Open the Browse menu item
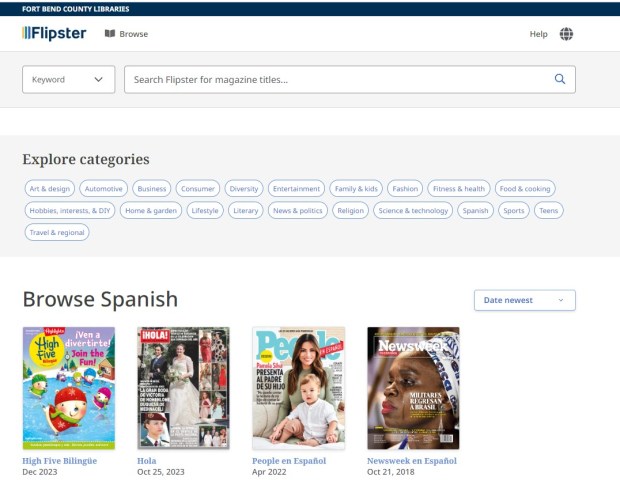 click(126, 34)
